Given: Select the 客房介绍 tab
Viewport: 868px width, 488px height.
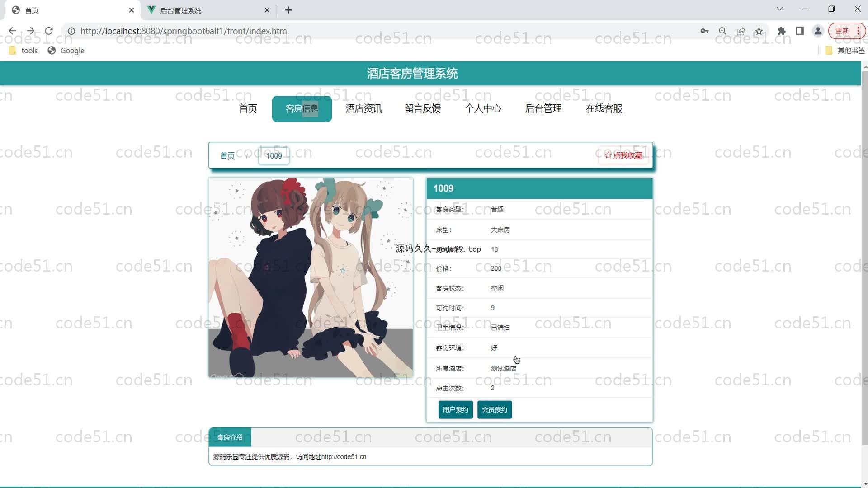Looking at the screenshot, I should [230, 437].
